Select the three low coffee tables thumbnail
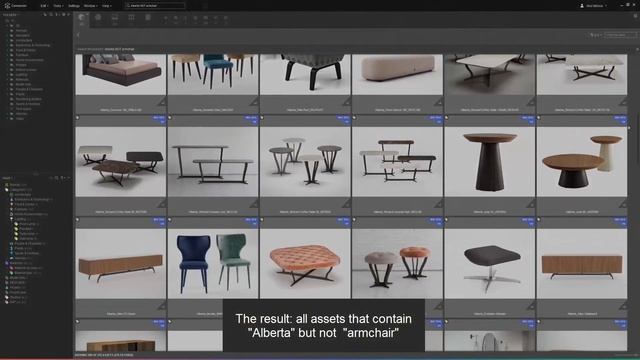The height and width of the screenshot is (360, 640). (x=121, y=162)
